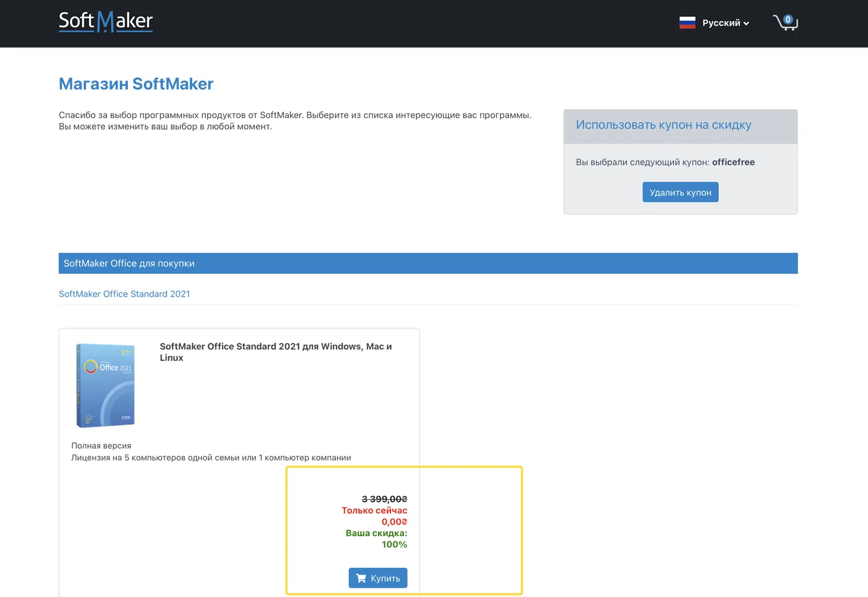Click product title SoftMaker Office Standard 2021 для Windows

point(276,352)
